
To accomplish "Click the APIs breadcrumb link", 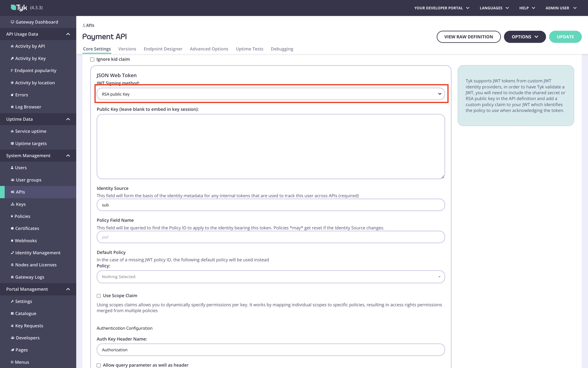I will pos(89,25).
